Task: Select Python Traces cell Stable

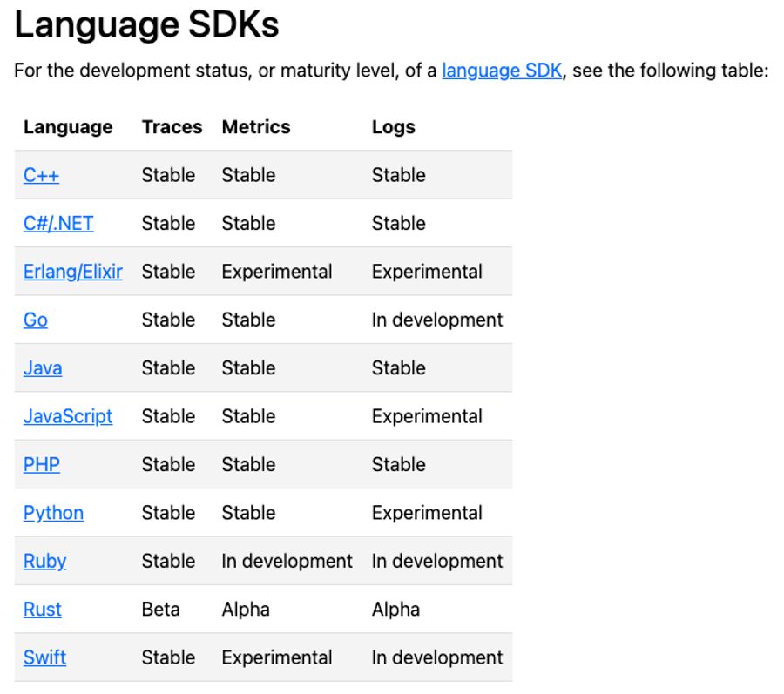Action: pos(168,513)
